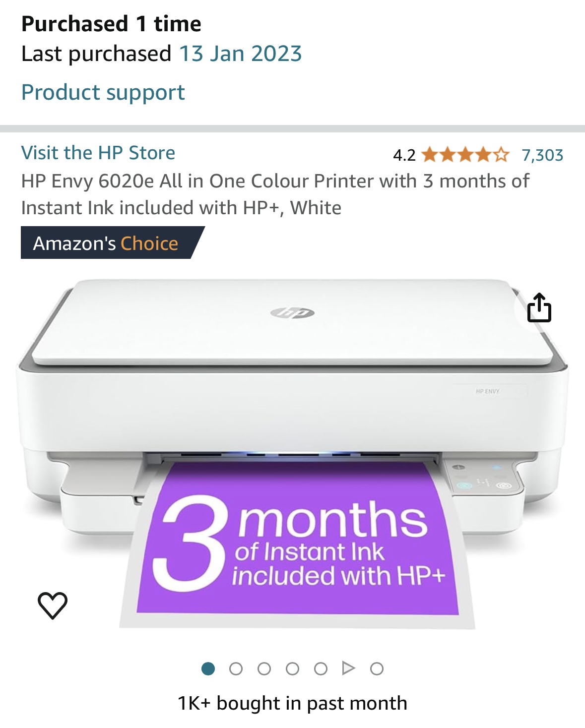Jump to third image carousel dot

point(264,668)
